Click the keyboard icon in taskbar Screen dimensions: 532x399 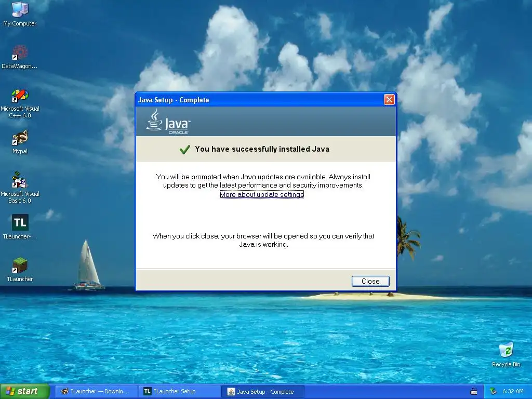tap(474, 392)
